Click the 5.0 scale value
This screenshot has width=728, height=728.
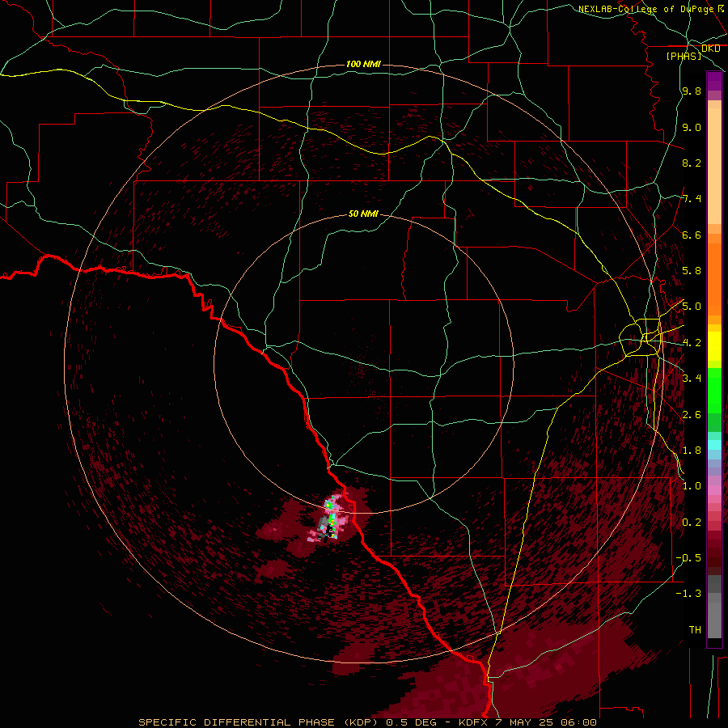pos(692,307)
